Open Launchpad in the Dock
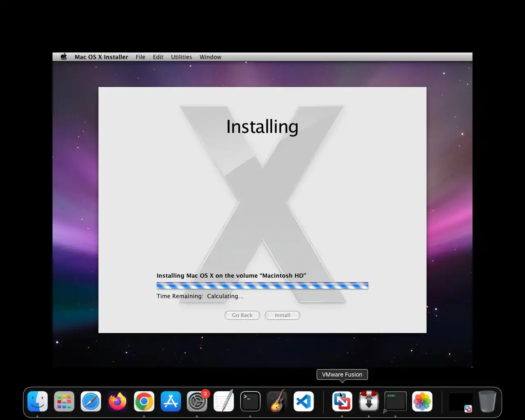 coord(64,401)
